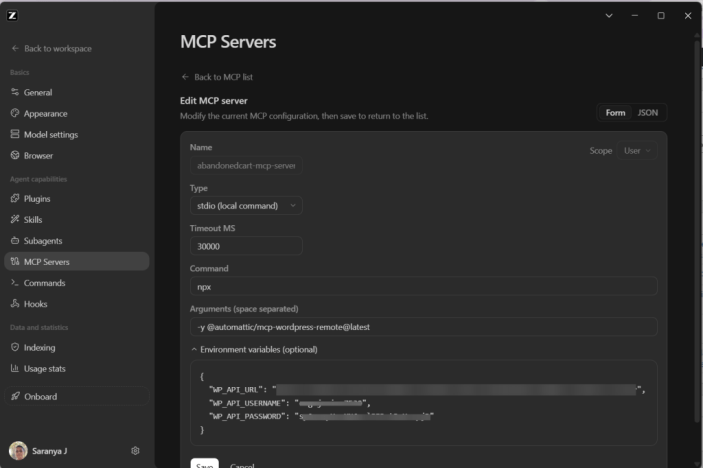Click the Z app logo icon
The image size is (703, 468).
pyautogui.click(x=12, y=16)
